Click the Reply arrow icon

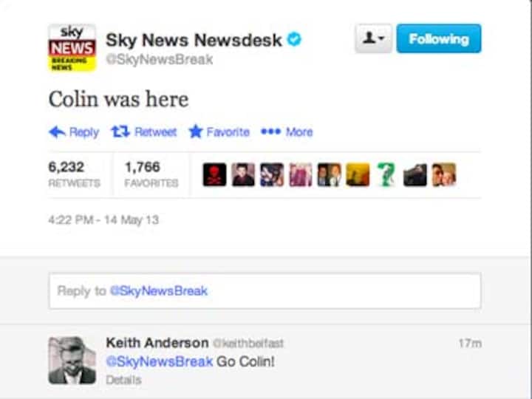coord(57,132)
